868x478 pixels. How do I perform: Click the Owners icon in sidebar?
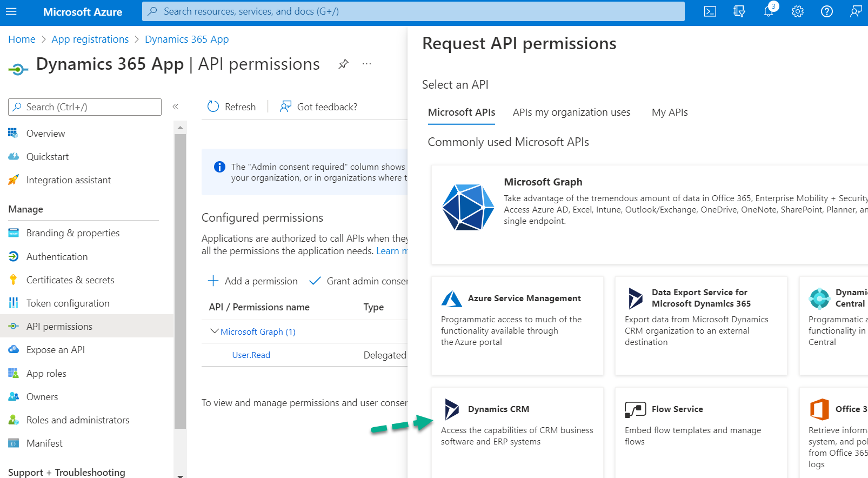point(14,396)
